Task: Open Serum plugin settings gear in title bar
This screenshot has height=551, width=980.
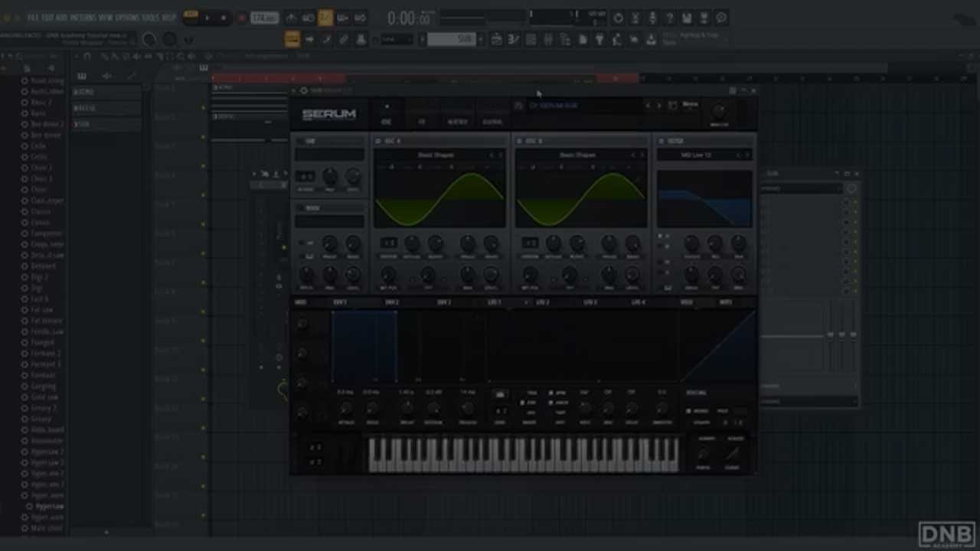Action: coord(304,90)
